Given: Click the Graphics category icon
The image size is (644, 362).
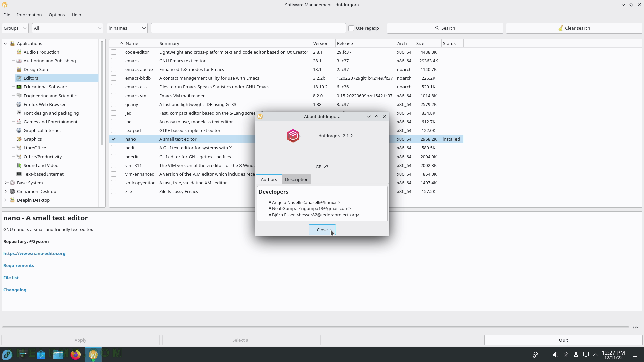Looking at the screenshot, I should tap(19, 139).
